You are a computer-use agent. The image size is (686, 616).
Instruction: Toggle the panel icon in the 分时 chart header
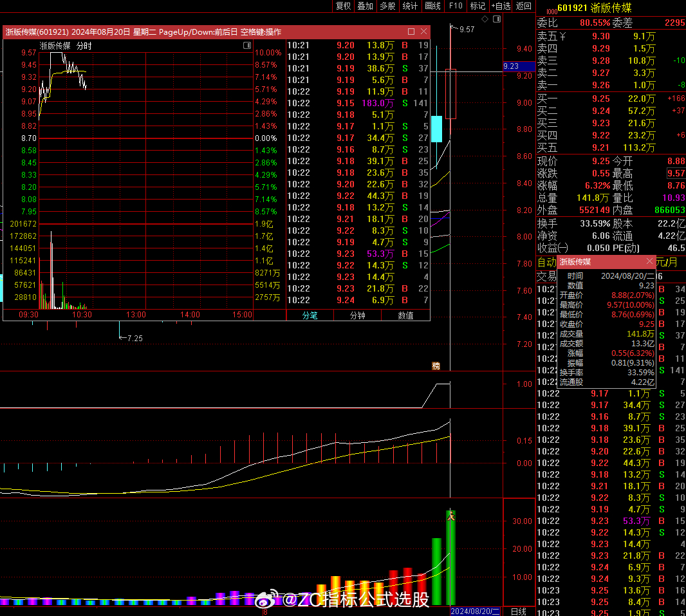tap(246, 46)
